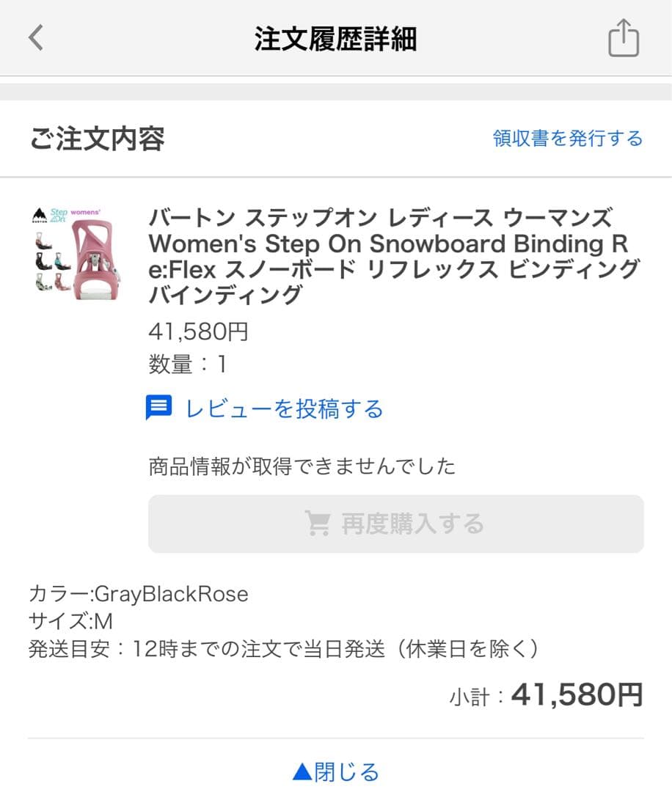Select レビューを投稿する link text
The height and width of the screenshot is (792, 672).
click(x=285, y=408)
